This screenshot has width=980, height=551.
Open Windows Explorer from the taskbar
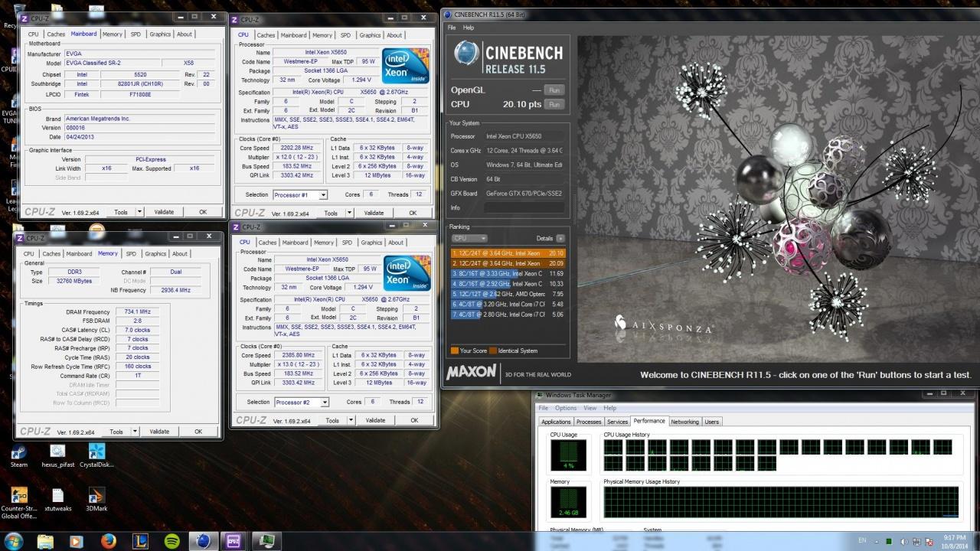(x=46, y=541)
